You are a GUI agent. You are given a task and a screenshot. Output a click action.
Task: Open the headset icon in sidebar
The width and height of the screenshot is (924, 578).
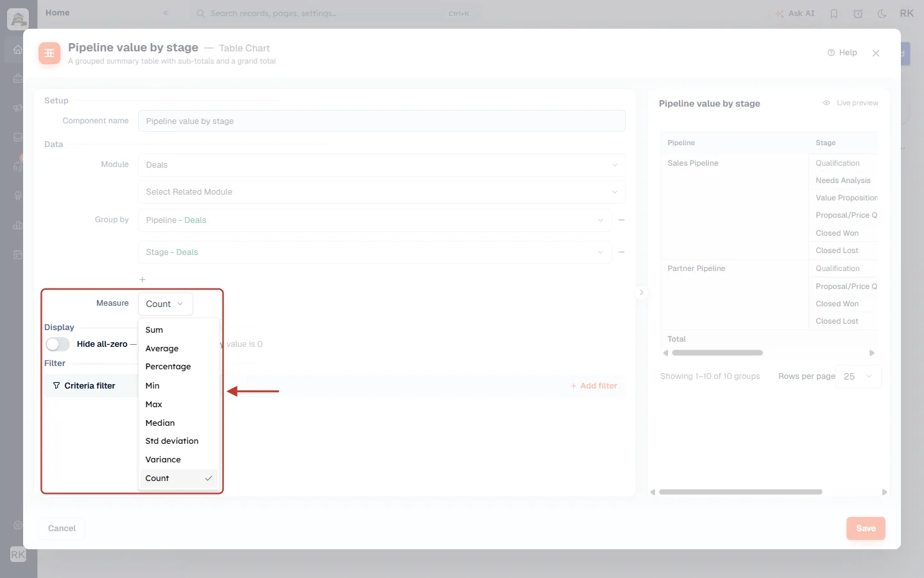[x=18, y=166]
